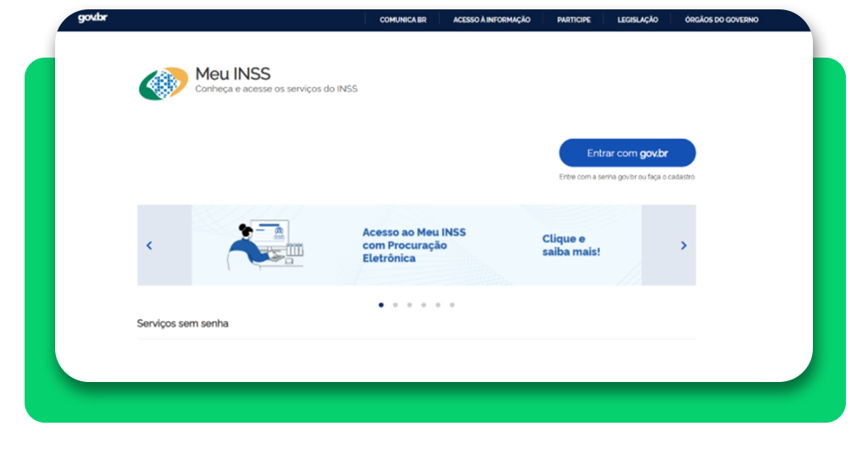Click the Meu INSS logo emblem
Image resolution: width=868 pixels, height=454 pixels.
click(164, 84)
